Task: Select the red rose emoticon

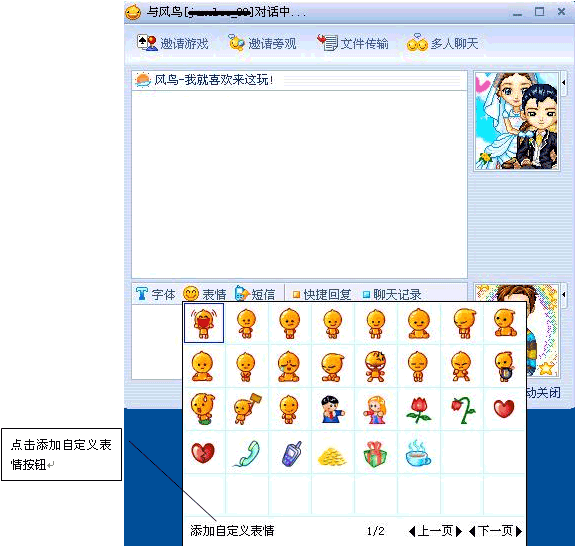Action: point(418,409)
